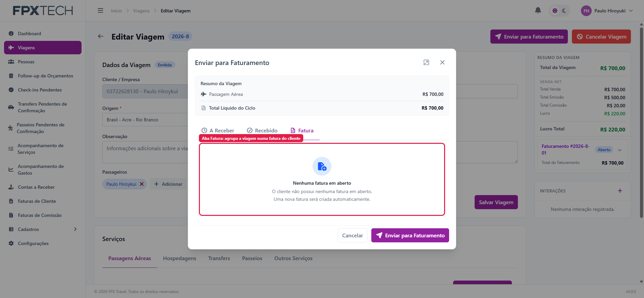
Task: Click the back arrow beside Editar Viagem
Action: [x=101, y=36]
